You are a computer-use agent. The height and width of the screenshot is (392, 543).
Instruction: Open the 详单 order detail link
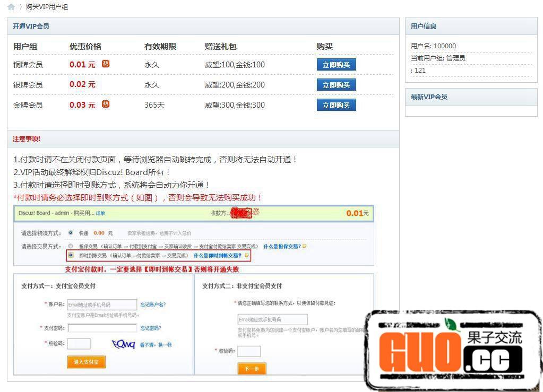pyautogui.click(x=100, y=213)
